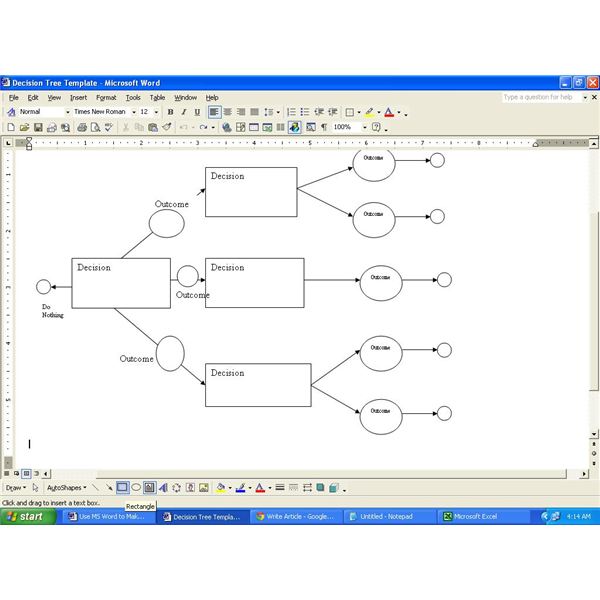Open Line Style options
The height and width of the screenshot is (600, 600).
pyautogui.click(x=280, y=488)
